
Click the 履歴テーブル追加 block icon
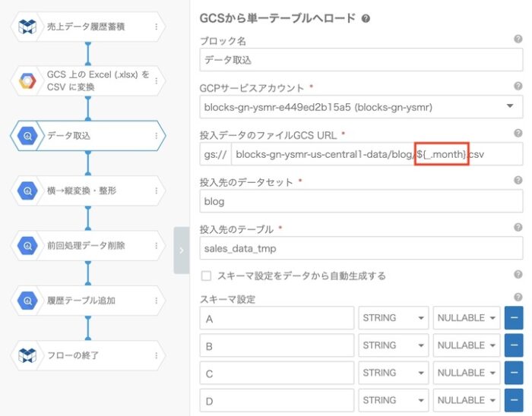click(x=27, y=301)
